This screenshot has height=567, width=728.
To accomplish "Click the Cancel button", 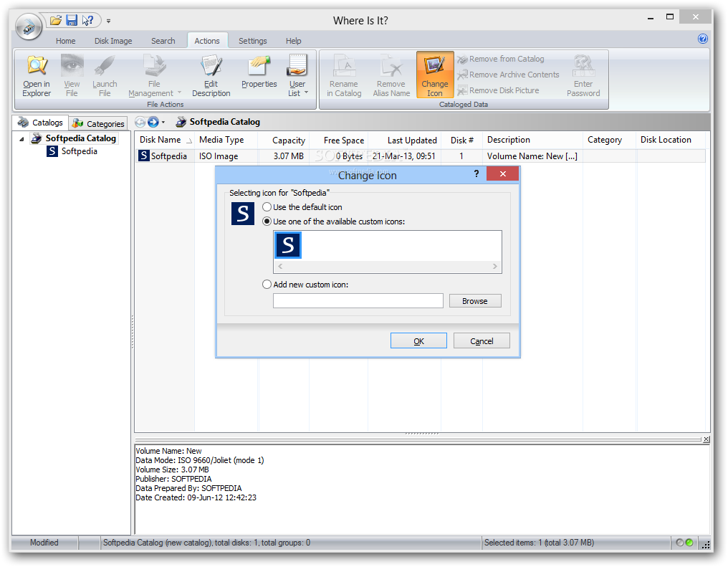I will [x=482, y=341].
